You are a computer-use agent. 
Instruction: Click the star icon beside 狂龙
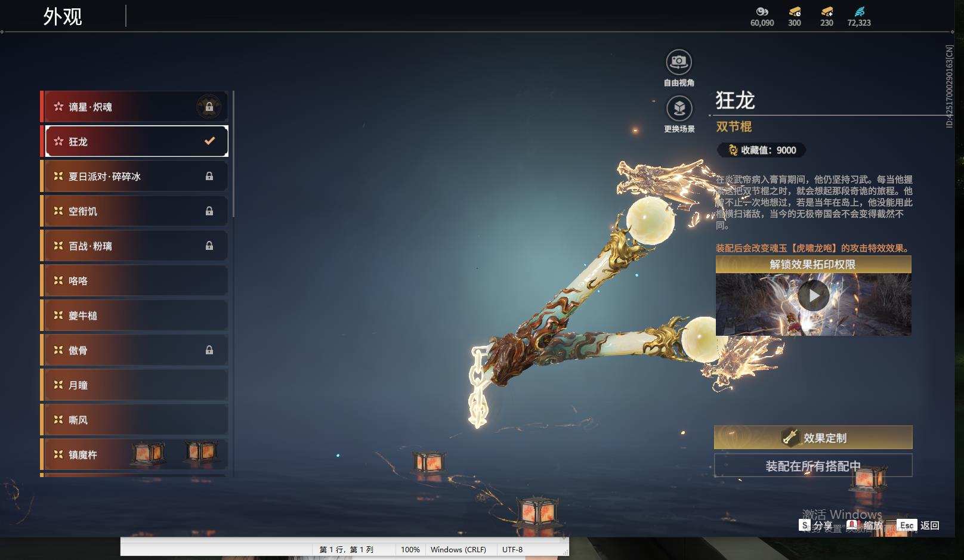point(58,141)
